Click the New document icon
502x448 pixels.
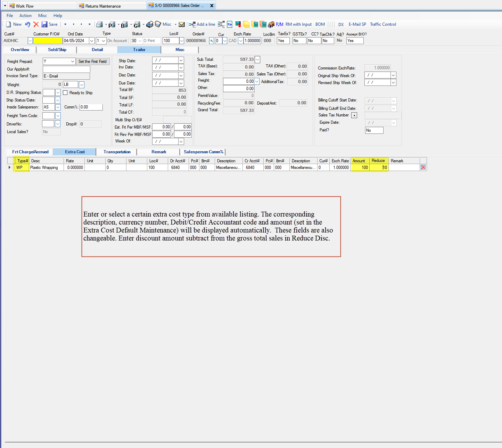click(8, 24)
